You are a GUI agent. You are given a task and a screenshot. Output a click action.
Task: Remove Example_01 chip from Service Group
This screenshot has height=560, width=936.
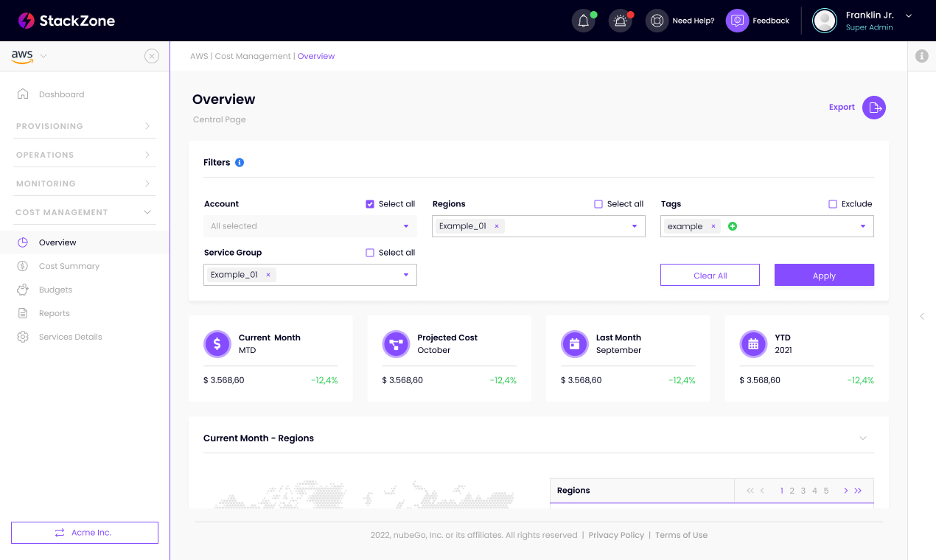pos(268,275)
